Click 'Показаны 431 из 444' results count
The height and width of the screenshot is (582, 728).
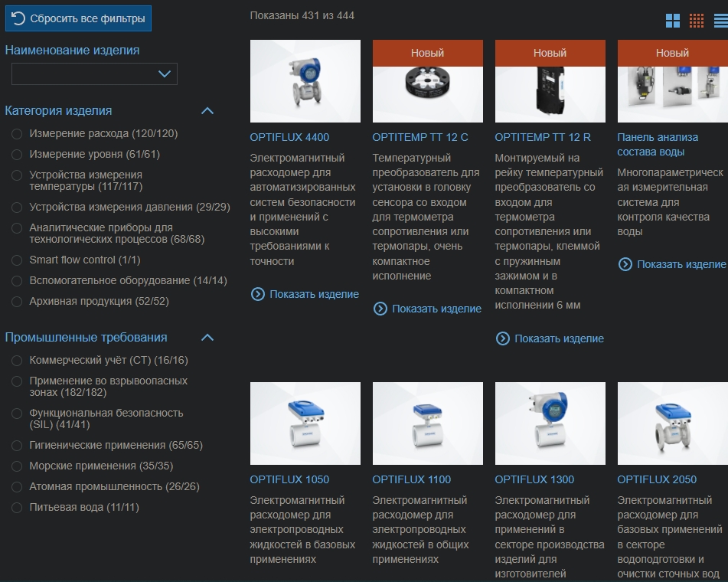click(x=302, y=16)
